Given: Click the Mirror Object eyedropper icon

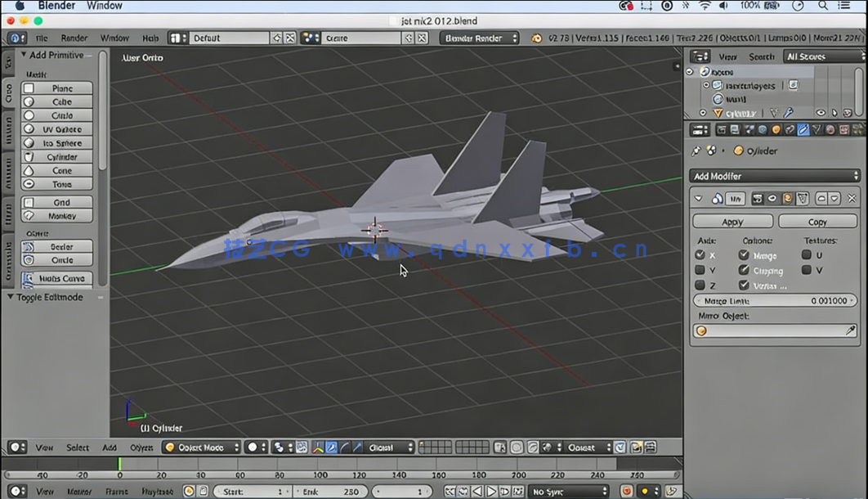Looking at the screenshot, I should click(852, 330).
